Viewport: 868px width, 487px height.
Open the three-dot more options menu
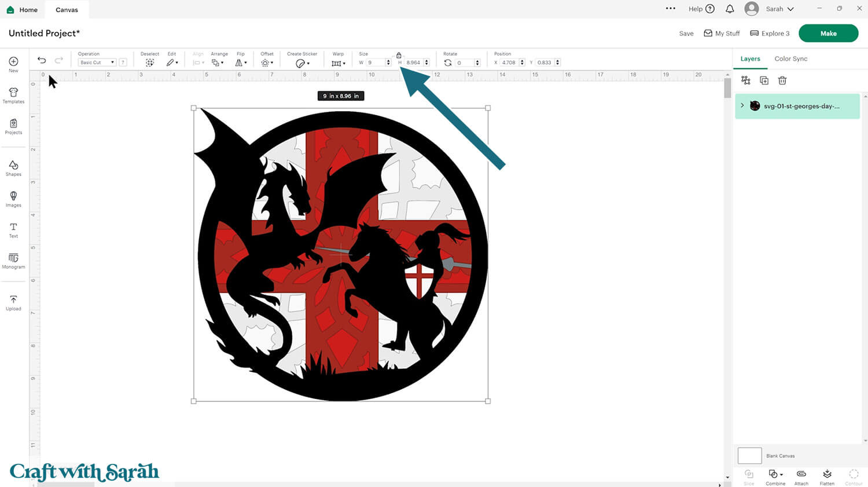click(671, 8)
